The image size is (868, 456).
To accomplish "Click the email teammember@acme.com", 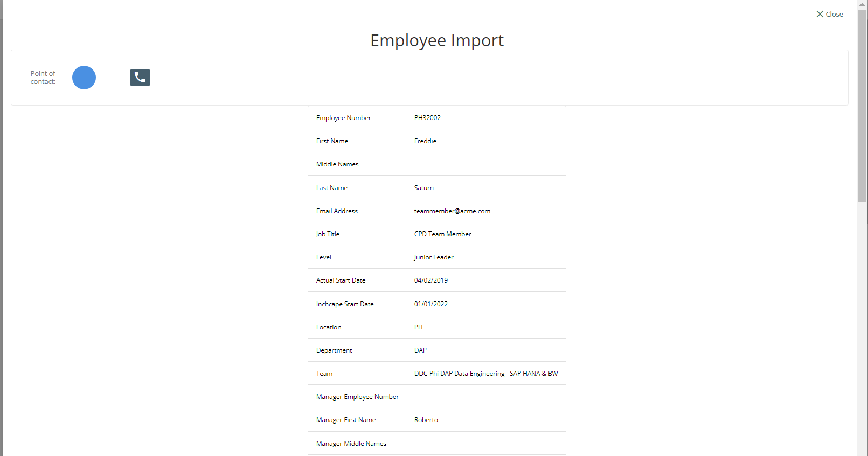I will point(452,211).
